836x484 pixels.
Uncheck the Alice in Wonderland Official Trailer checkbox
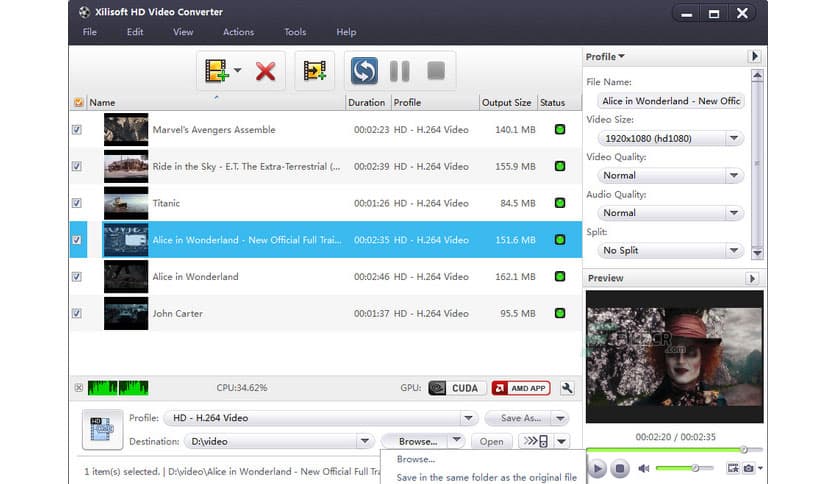coord(77,240)
